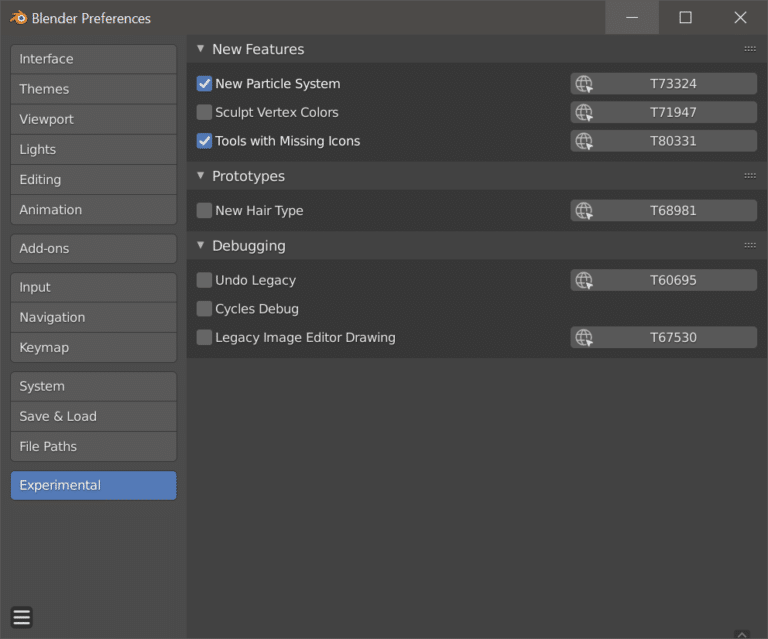Open the Save & Load tab
768x639 pixels.
click(94, 416)
